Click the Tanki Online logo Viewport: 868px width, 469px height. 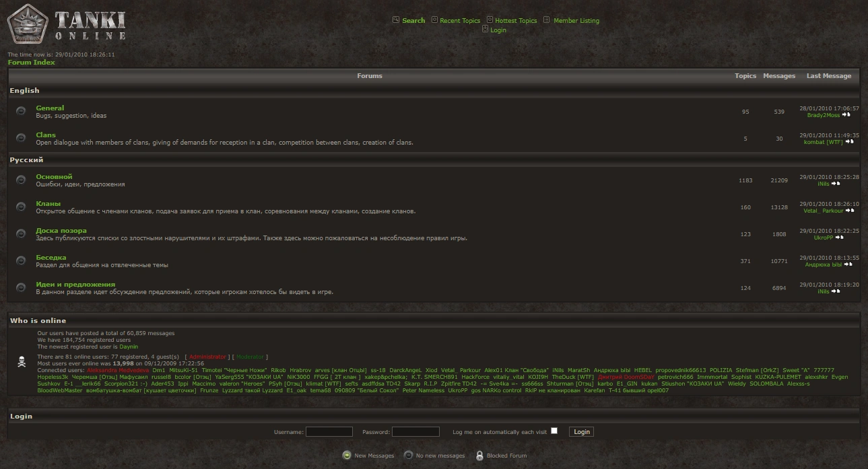[66, 24]
